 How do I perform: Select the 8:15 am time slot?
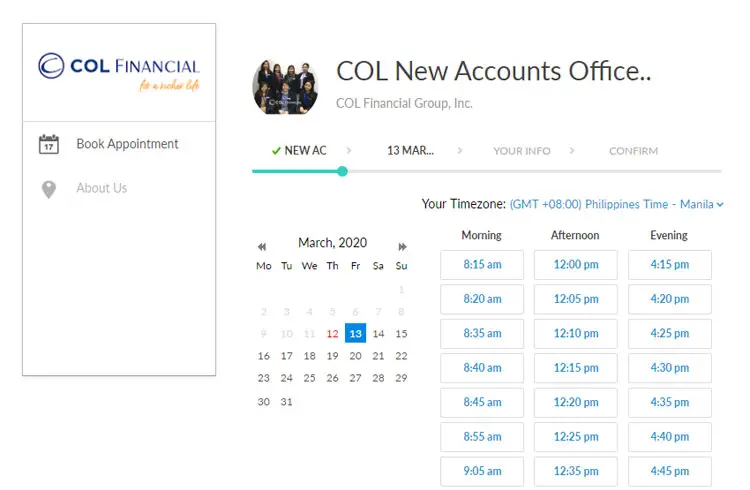[x=482, y=265]
